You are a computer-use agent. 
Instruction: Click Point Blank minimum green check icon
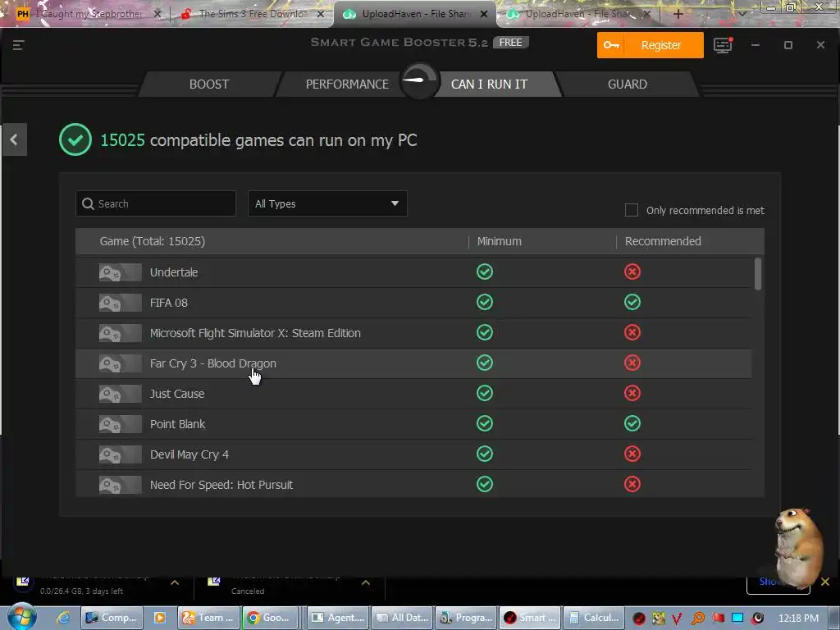point(485,424)
